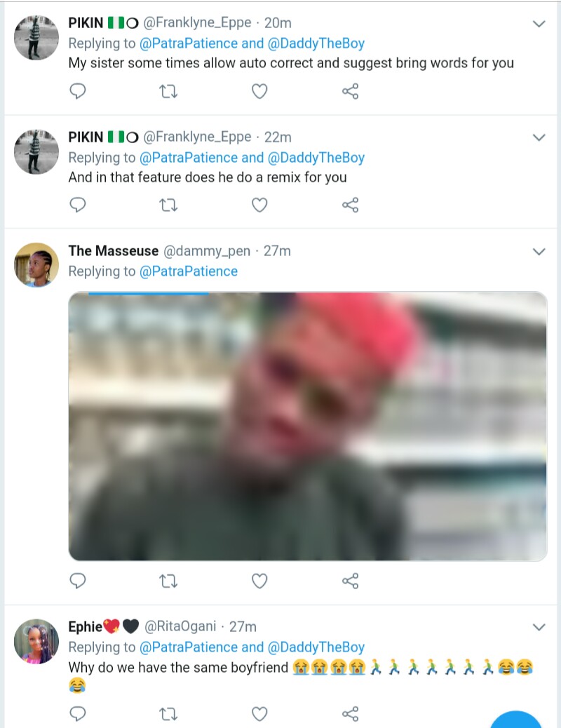This screenshot has height=728, width=561.
Task: Share Ephie's 'same boyfriend' tweet
Action: coord(350,714)
